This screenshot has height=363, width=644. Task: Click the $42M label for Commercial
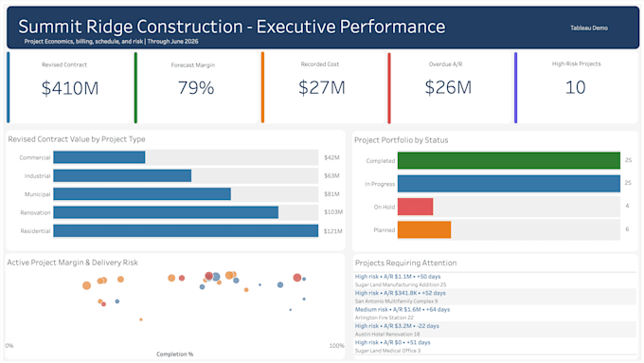[x=331, y=157]
